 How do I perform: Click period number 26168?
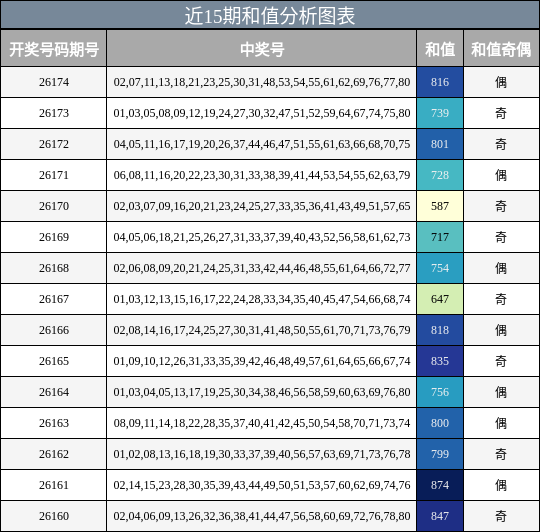click(54, 268)
